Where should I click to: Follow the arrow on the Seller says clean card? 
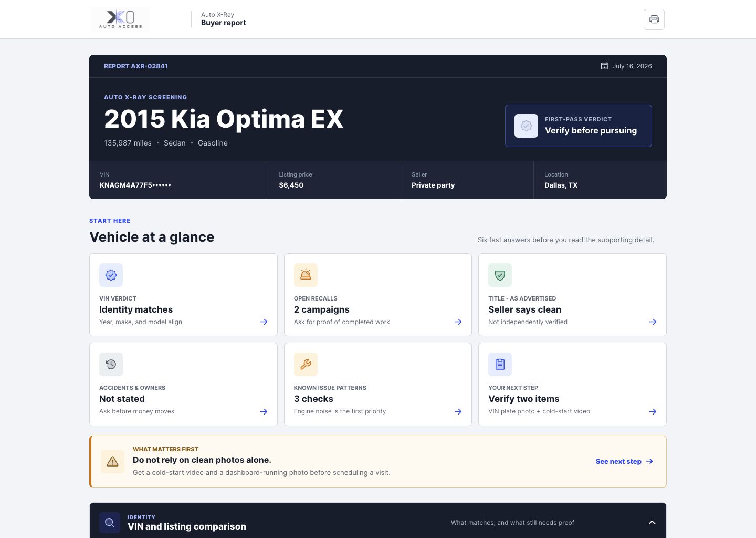[x=653, y=322]
